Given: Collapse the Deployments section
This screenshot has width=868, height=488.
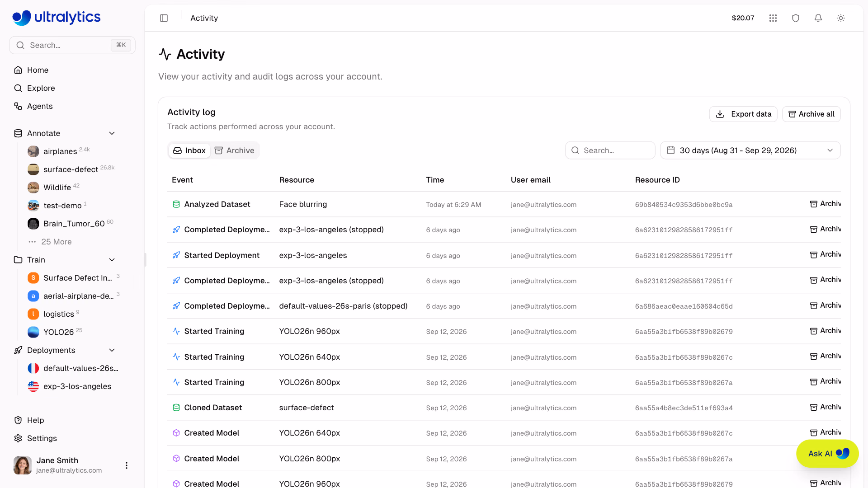Looking at the screenshot, I should click(x=112, y=350).
